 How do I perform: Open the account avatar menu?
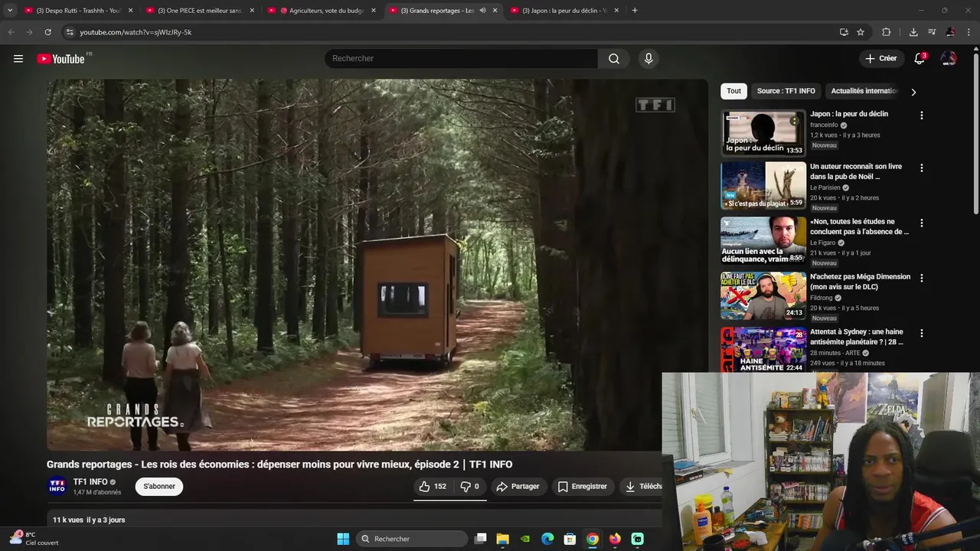949,58
